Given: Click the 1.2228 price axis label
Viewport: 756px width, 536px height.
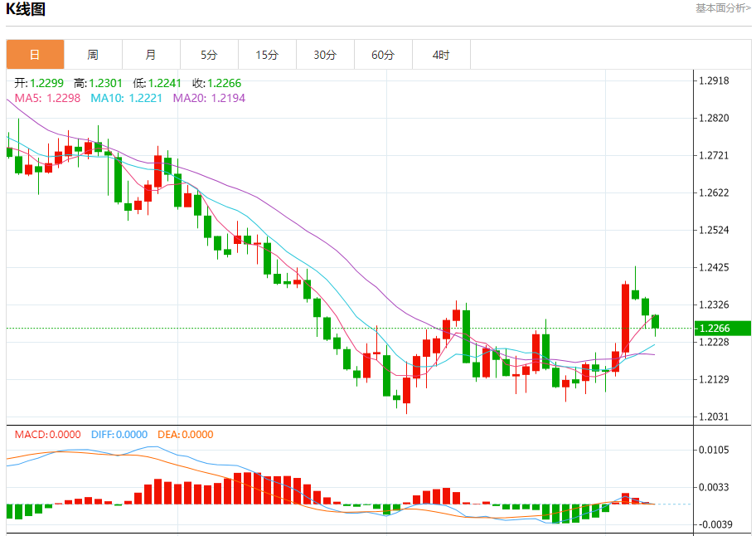Looking at the screenshot, I should click(714, 342).
